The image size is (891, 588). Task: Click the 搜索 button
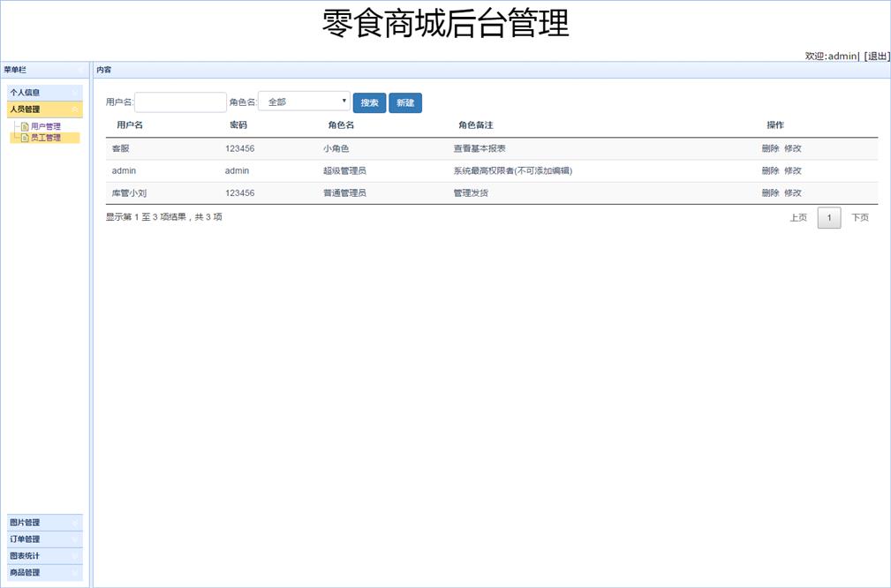(369, 103)
